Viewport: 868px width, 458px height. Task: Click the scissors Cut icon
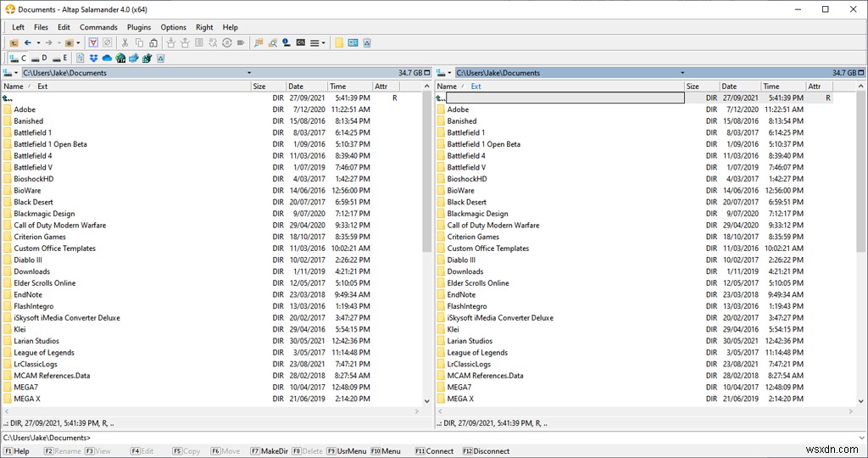click(x=125, y=42)
